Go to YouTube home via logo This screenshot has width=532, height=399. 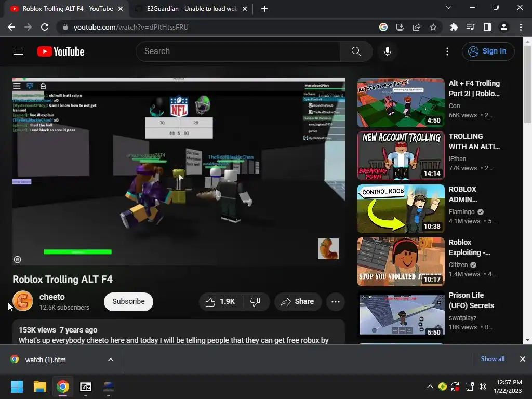coord(61,51)
